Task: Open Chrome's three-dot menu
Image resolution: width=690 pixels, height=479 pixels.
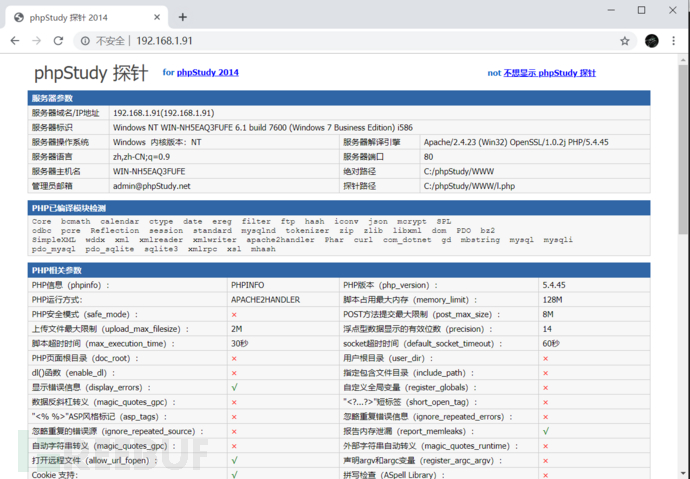Action: click(673, 41)
